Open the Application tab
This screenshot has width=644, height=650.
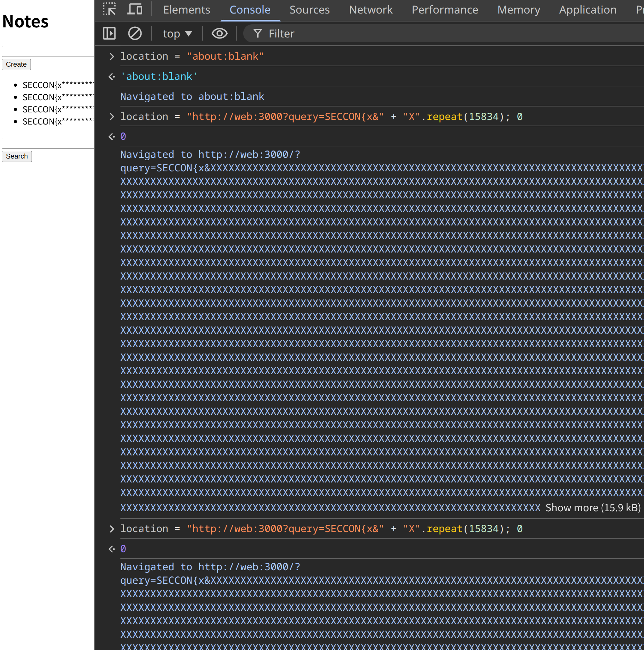click(587, 10)
